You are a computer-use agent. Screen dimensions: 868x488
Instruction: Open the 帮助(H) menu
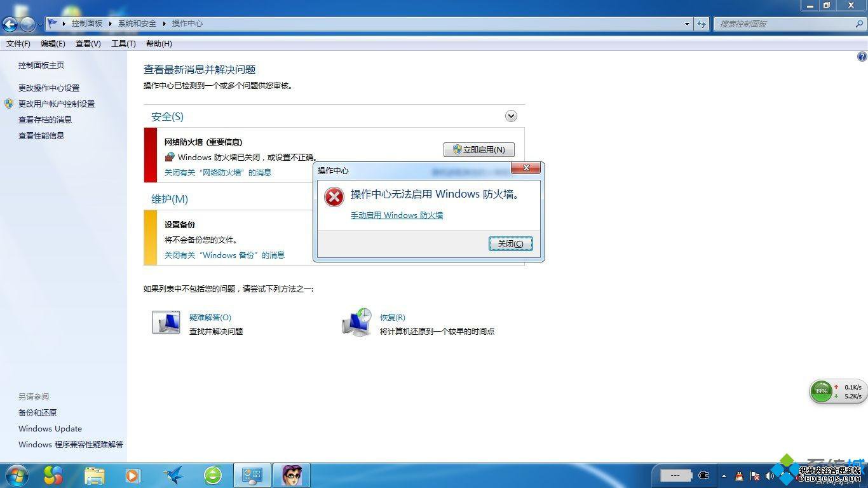[x=159, y=44]
